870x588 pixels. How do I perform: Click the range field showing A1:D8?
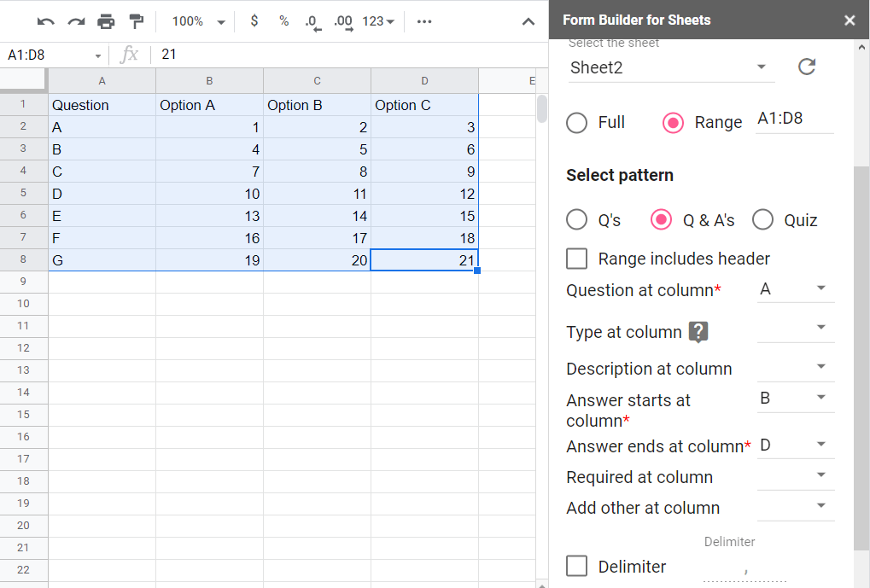pyautogui.click(x=795, y=119)
